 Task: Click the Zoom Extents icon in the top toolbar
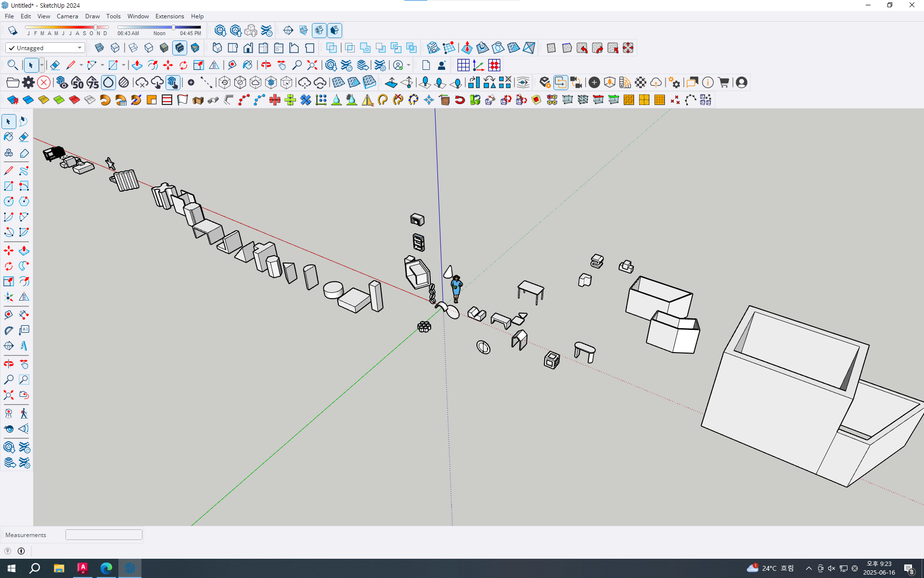312,65
